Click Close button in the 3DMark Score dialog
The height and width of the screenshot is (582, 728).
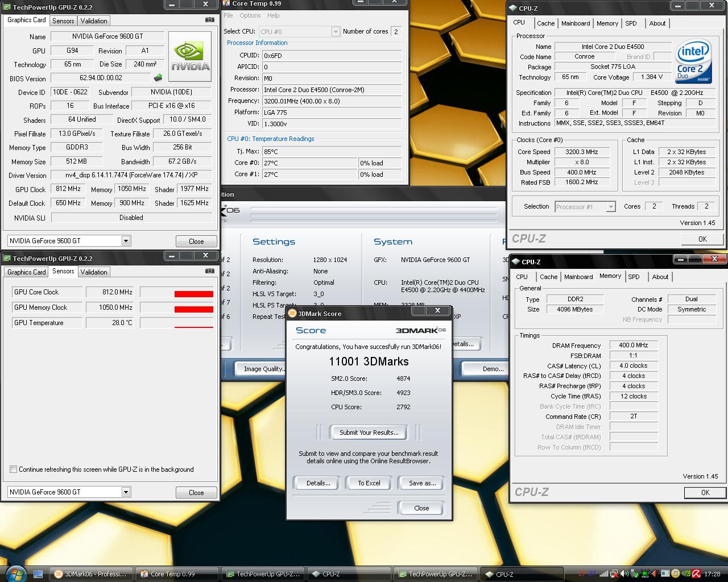(421, 508)
